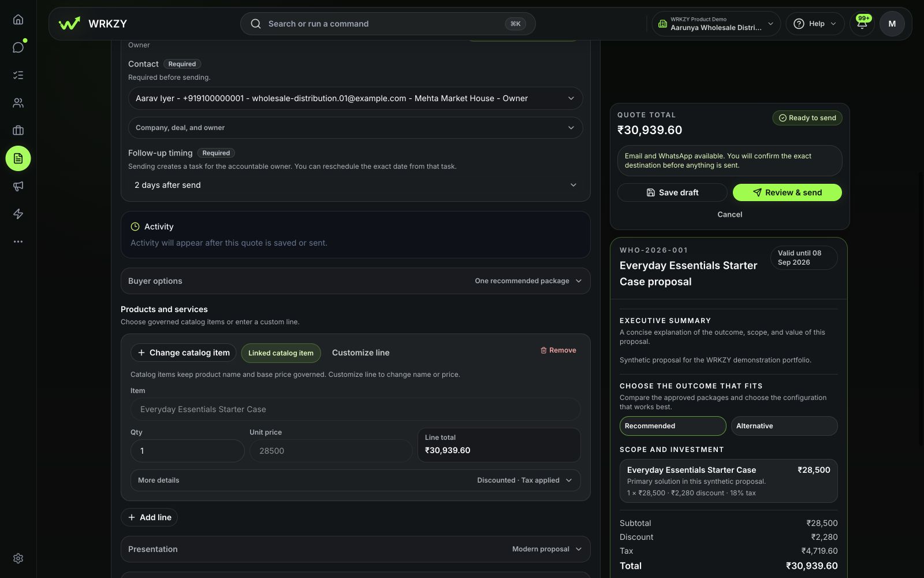Expand More details for the line item
The image size is (924, 578).
[x=355, y=480]
